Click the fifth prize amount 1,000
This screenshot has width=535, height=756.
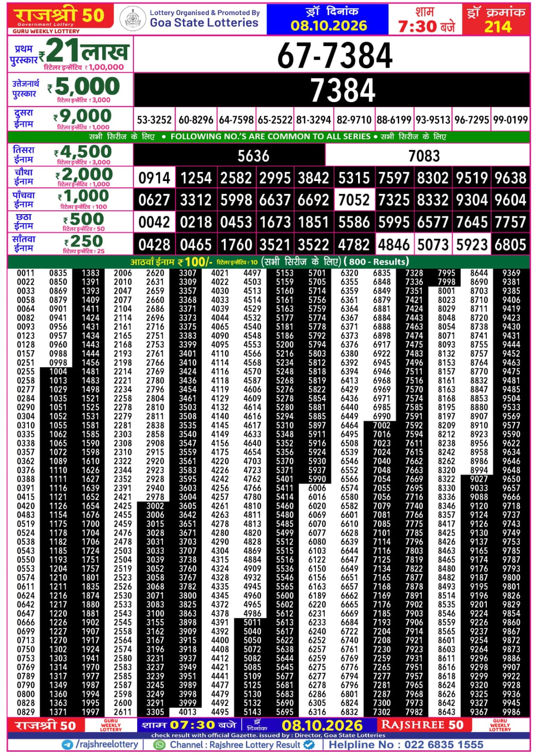pos(83,196)
